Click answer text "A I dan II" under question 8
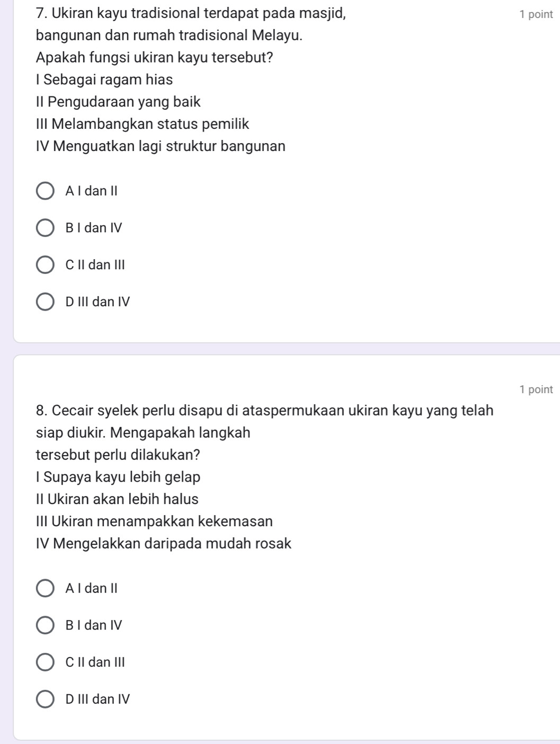Viewport: 560px width, 744px height. 91,588
